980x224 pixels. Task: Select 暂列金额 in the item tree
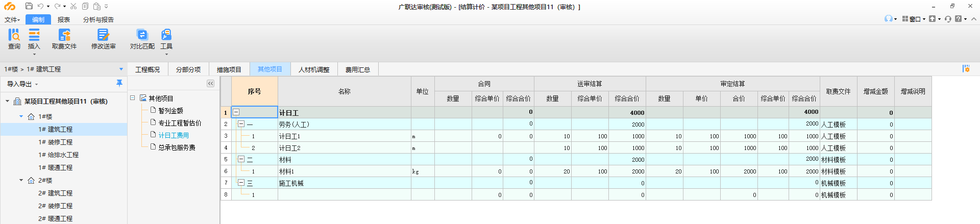point(170,111)
